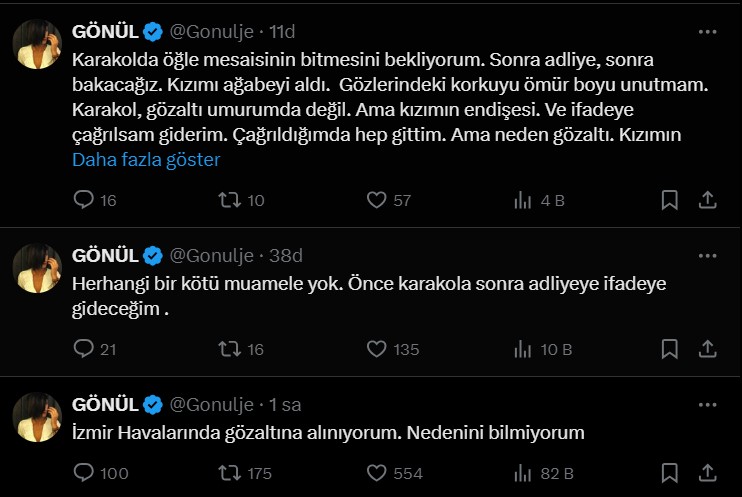Image resolution: width=742 pixels, height=497 pixels.
Task: Share the 'Karakolda öğle mesaisinin' tweet
Action: [706, 200]
